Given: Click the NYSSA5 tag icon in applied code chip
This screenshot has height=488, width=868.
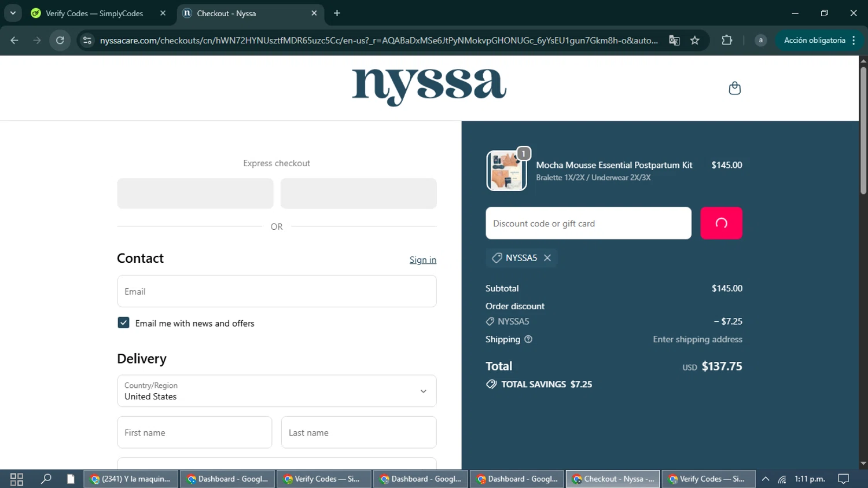Looking at the screenshot, I should click(496, 258).
